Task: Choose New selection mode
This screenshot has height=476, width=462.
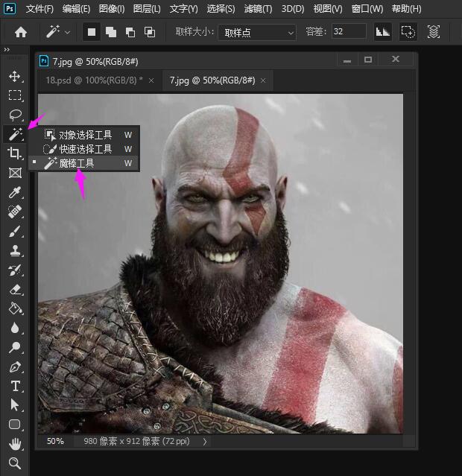Action: point(92,32)
